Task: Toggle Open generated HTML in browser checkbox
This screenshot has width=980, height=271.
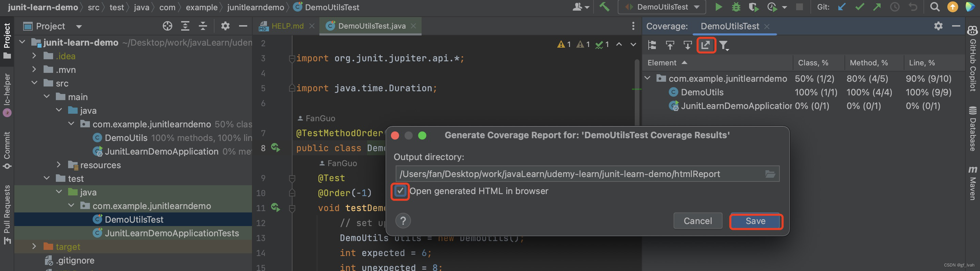Action: (400, 191)
